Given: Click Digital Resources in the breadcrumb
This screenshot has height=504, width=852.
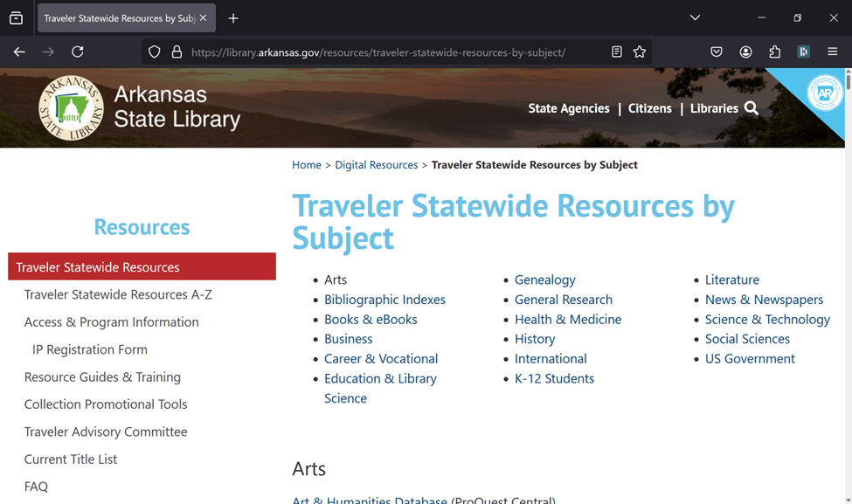Looking at the screenshot, I should [376, 164].
